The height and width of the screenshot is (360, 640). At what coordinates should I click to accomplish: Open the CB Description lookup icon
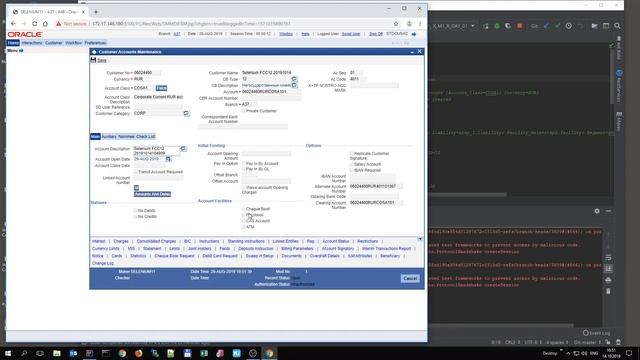click(294, 85)
